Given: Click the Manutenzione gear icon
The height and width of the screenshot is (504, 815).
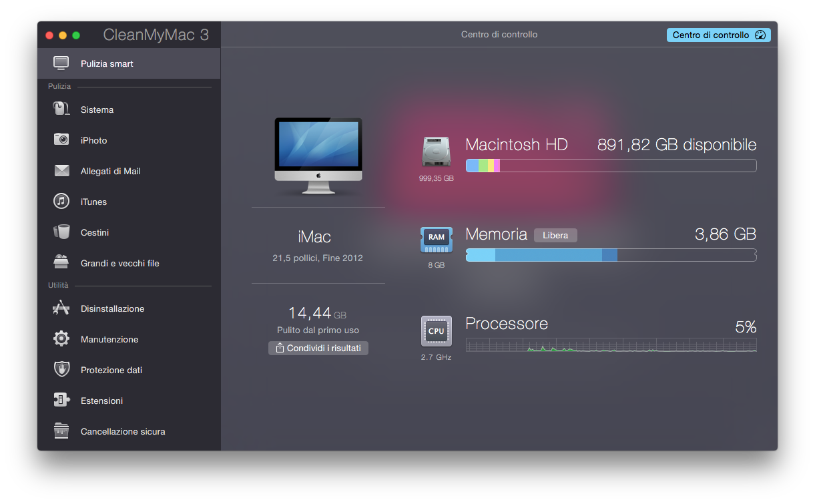Looking at the screenshot, I should coord(61,339).
